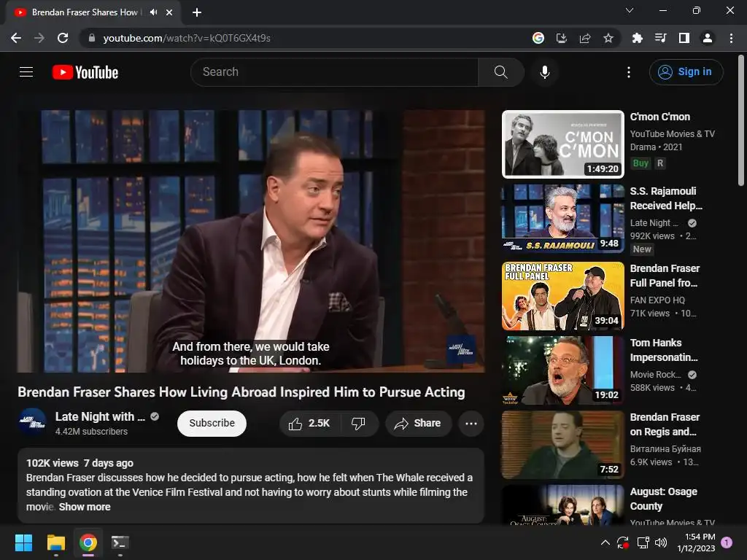Click the search magnifier button

500,72
